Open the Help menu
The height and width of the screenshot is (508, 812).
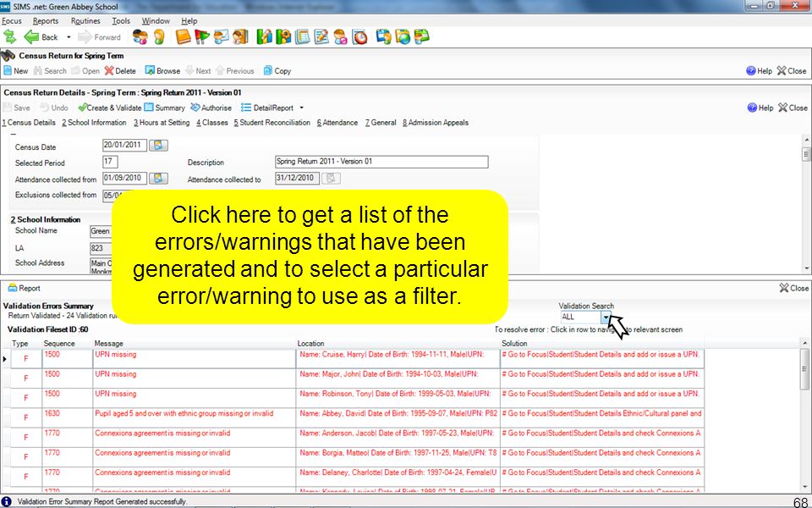pyautogui.click(x=189, y=20)
